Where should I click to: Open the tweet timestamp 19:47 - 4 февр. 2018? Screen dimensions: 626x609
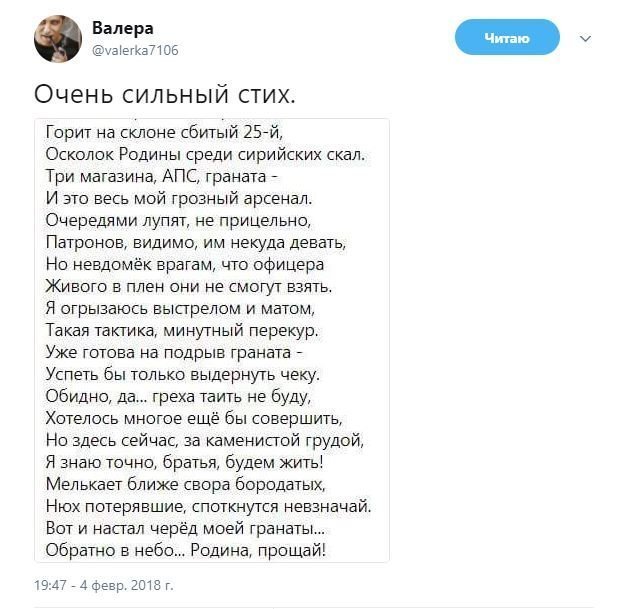pos(104,584)
